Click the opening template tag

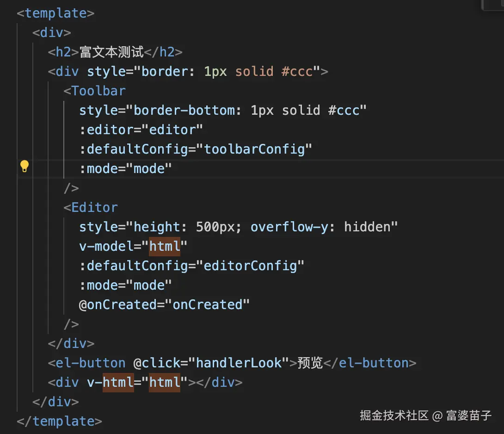click(55, 13)
